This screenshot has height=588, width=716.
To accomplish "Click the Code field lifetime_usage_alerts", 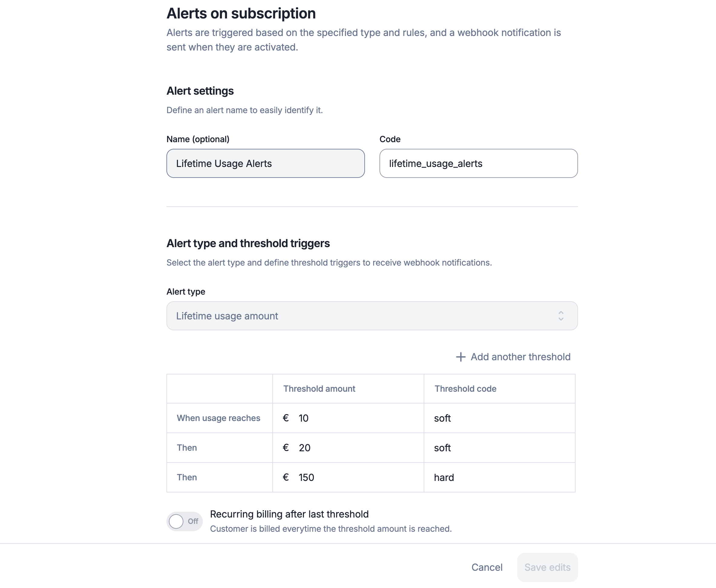I will tap(478, 163).
